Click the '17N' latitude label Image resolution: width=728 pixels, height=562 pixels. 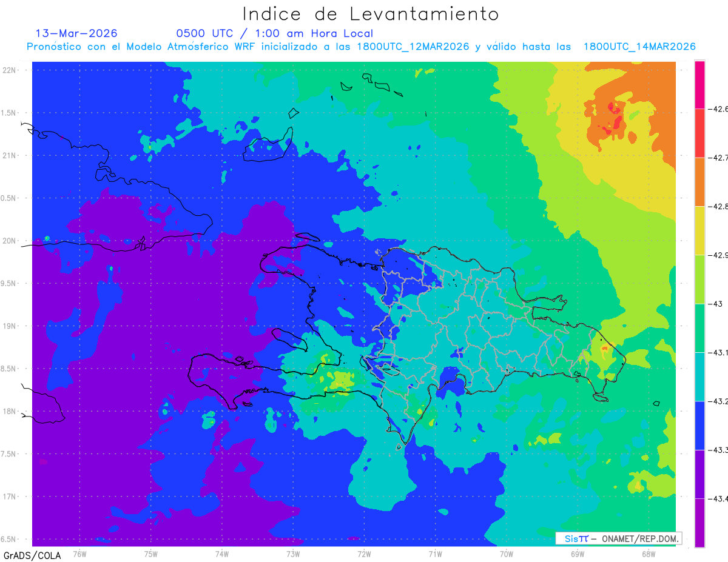pos(9,497)
